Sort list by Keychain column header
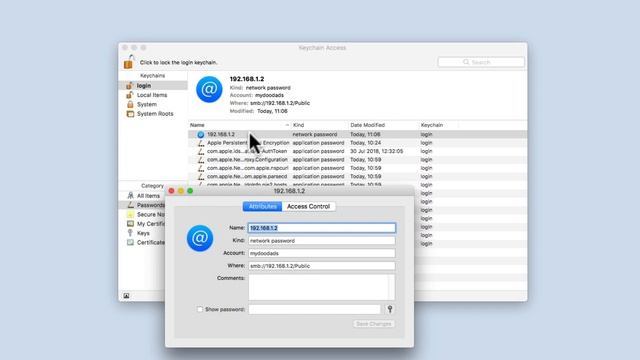The image size is (640, 360). (x=438, y=125)
